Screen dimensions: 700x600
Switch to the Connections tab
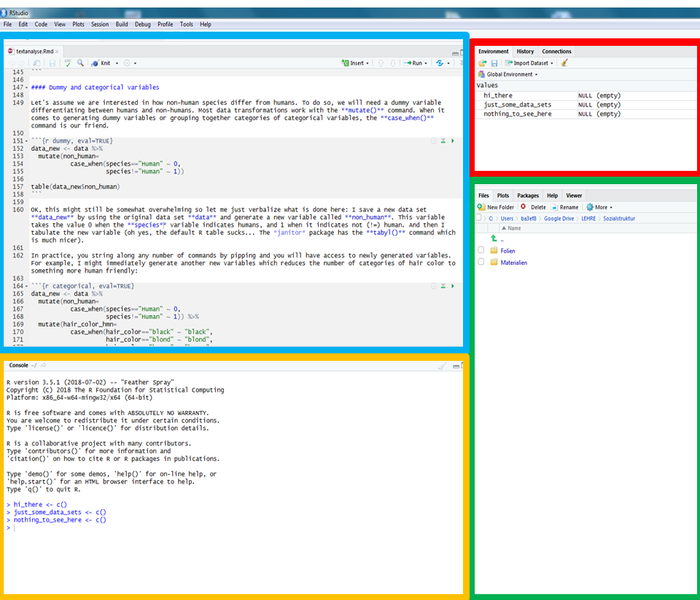click(x=556, y=51)
